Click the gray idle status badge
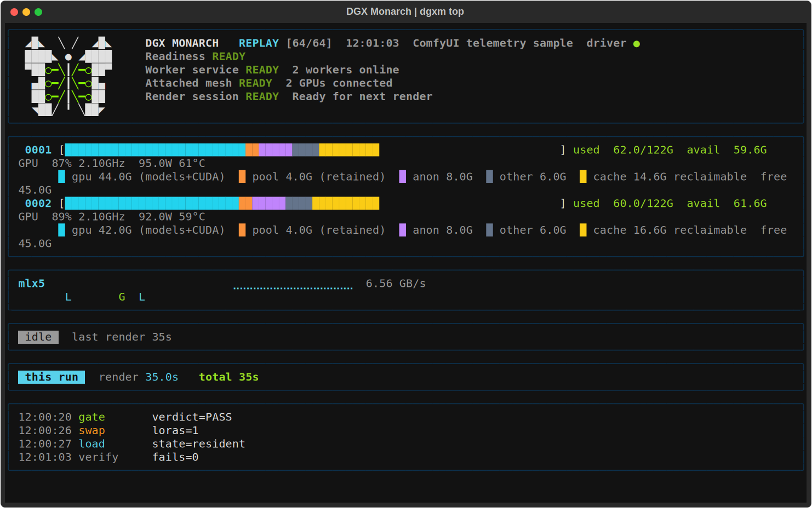Screen dimensions: 812x508 (x=38, y=337)
